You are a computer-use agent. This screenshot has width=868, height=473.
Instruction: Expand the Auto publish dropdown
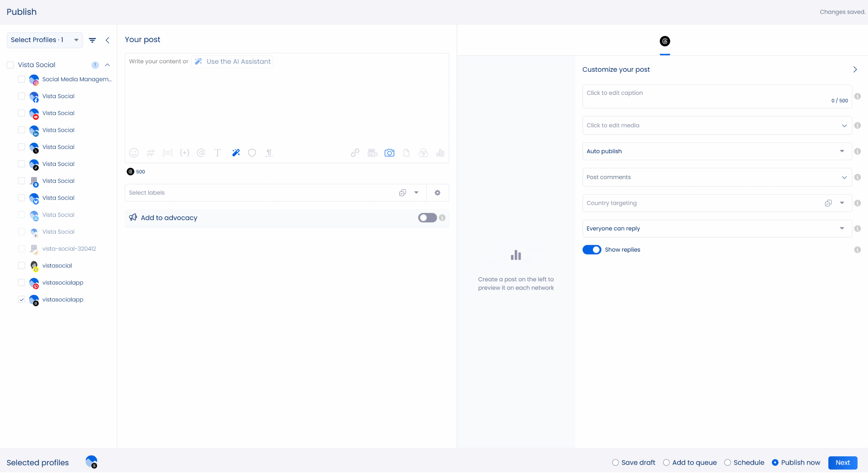tap(717, 151)
